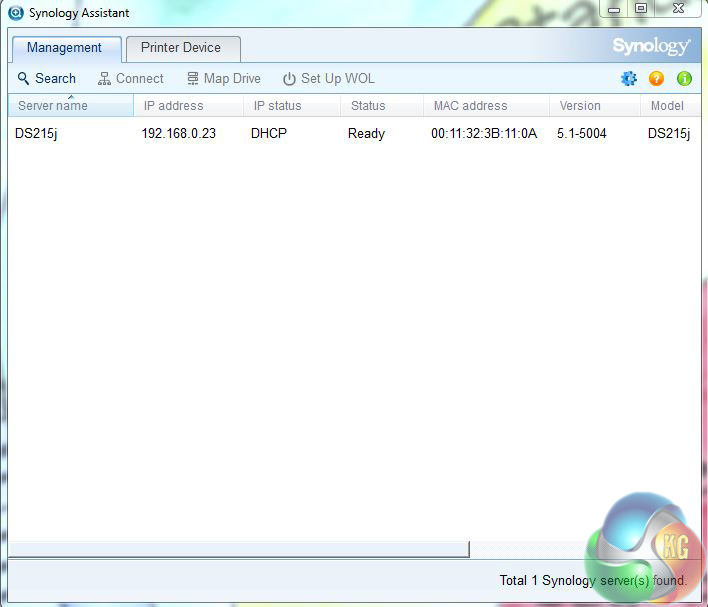The height and width of the screenshot is (607, 708).
Task: Maximize the Synology Assistant window
Action: pos(641,9)
